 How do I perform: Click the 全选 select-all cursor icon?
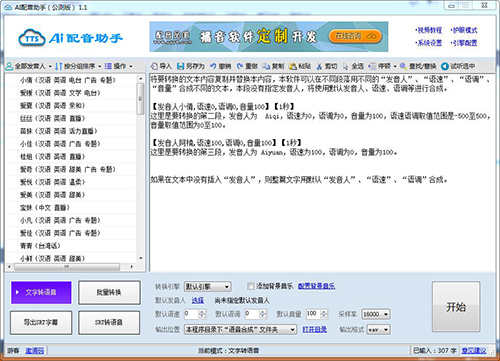[346, 66]
